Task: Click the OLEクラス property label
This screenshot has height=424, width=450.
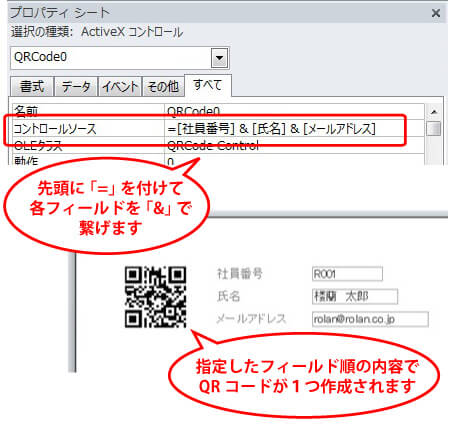Action: pos(38,145)
